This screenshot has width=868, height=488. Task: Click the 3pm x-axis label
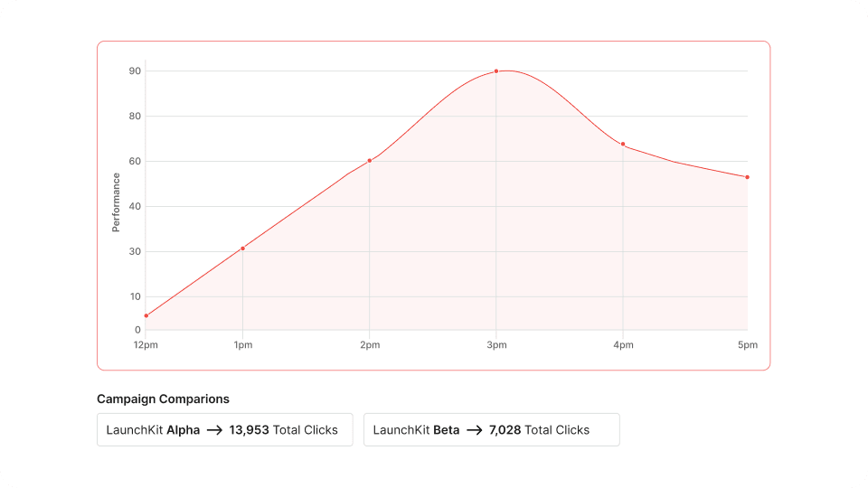(x=496, y=344)
